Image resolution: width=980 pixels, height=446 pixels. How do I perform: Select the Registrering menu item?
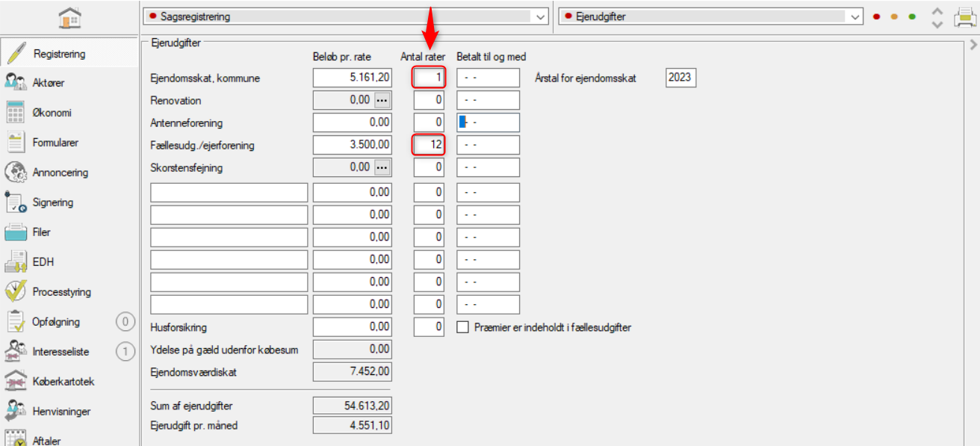tap(60, 54)
